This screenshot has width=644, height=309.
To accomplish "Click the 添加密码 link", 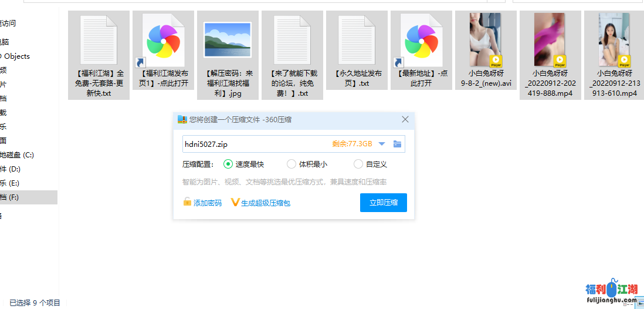I will tap(202, 203).
